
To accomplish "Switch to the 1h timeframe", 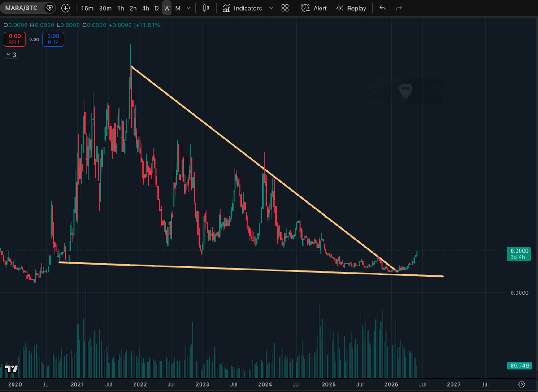I will point(121,8).
